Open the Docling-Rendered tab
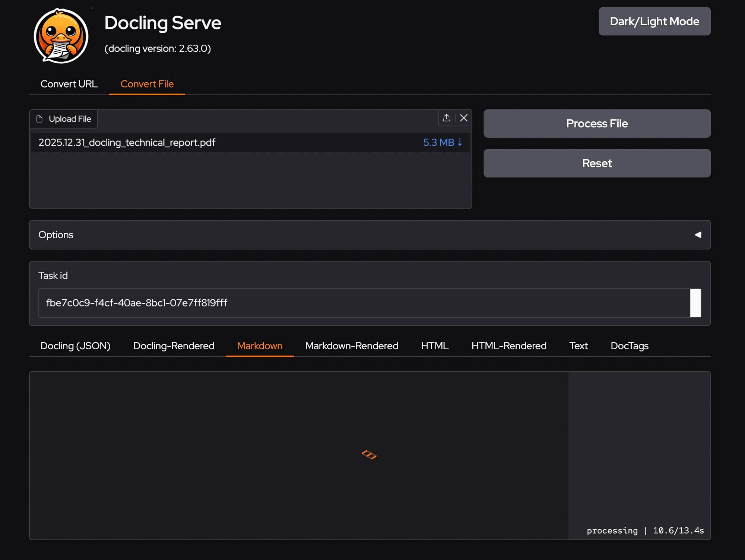The width and height of the screenshot is (745, 560). pos(174,346)
